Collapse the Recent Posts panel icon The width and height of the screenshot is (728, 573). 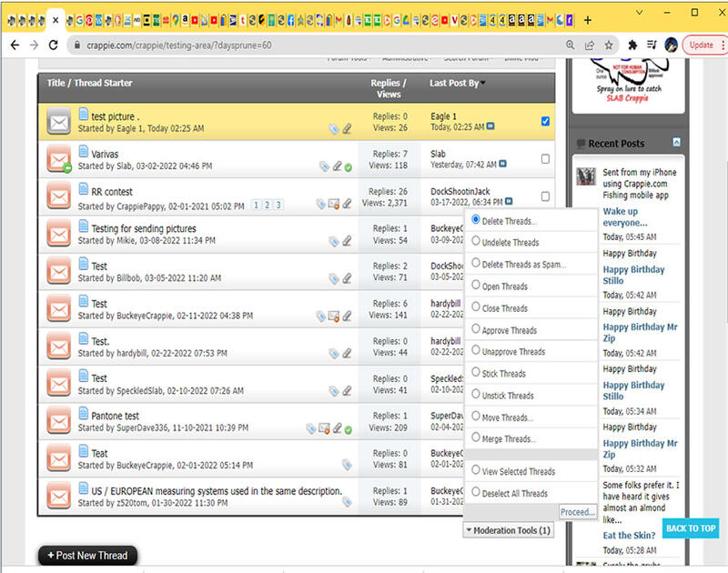click(677, 143)
